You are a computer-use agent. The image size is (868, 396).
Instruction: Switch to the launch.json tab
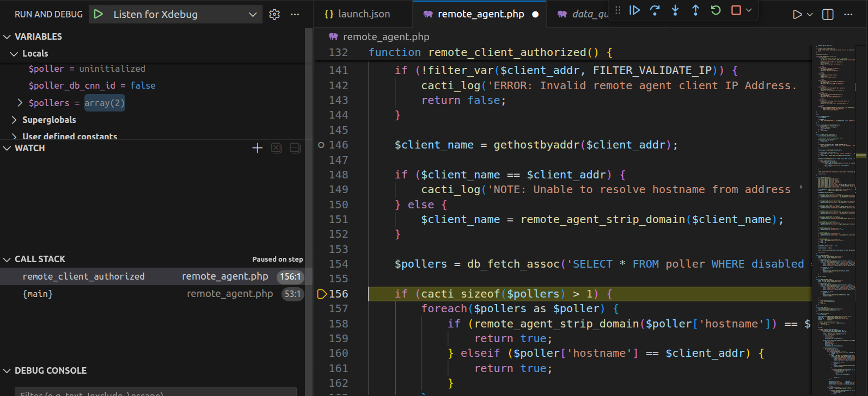[x=358, y=14]
